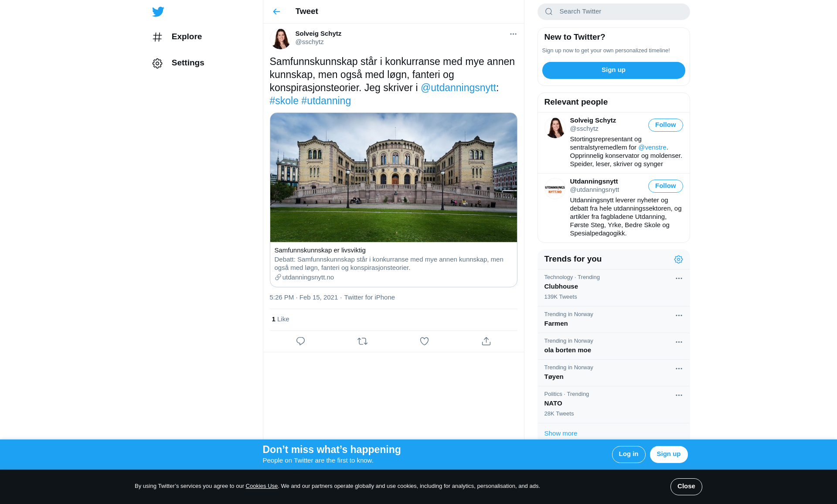Open the #skole hashtag
Image resolution: width=837 pixels, height=504 pixels.
pos(284,101)
